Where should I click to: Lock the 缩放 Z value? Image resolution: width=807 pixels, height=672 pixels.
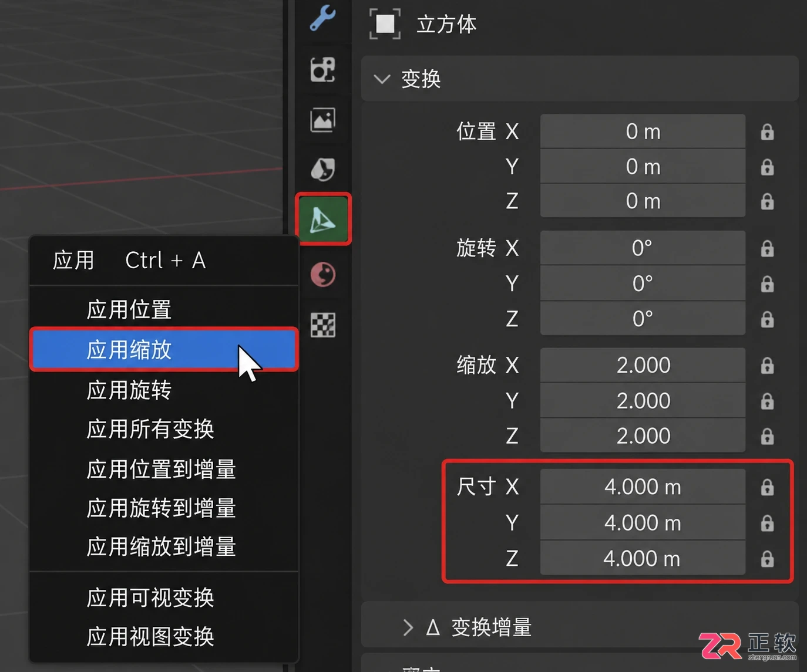[767, 435]
